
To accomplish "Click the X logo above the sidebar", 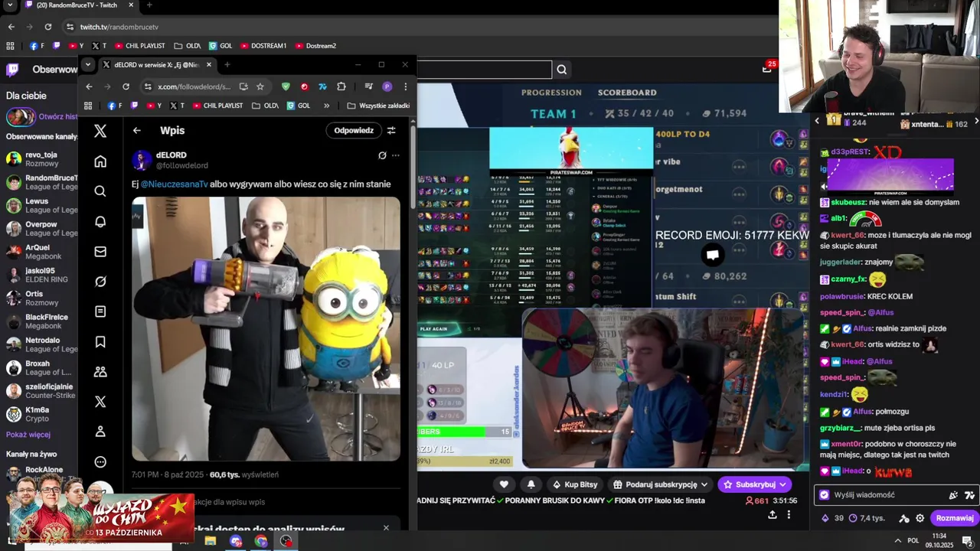I will point(100,131).
